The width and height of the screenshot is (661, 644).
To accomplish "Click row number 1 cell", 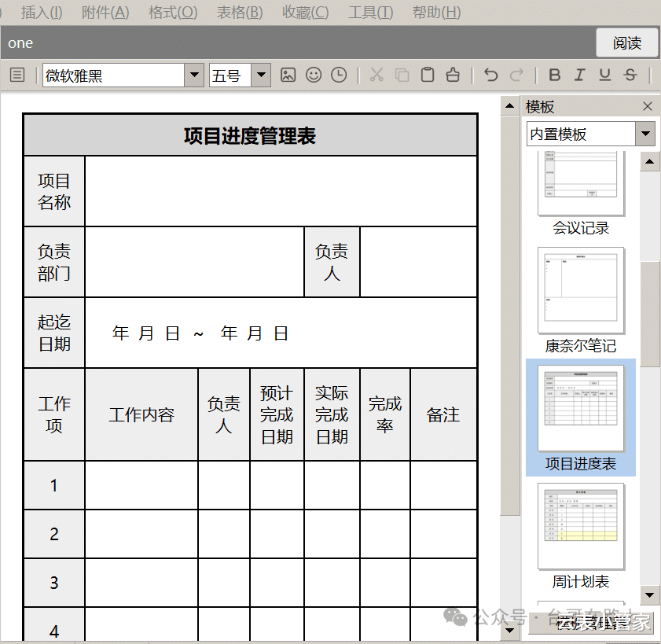I will pos(54,485).
